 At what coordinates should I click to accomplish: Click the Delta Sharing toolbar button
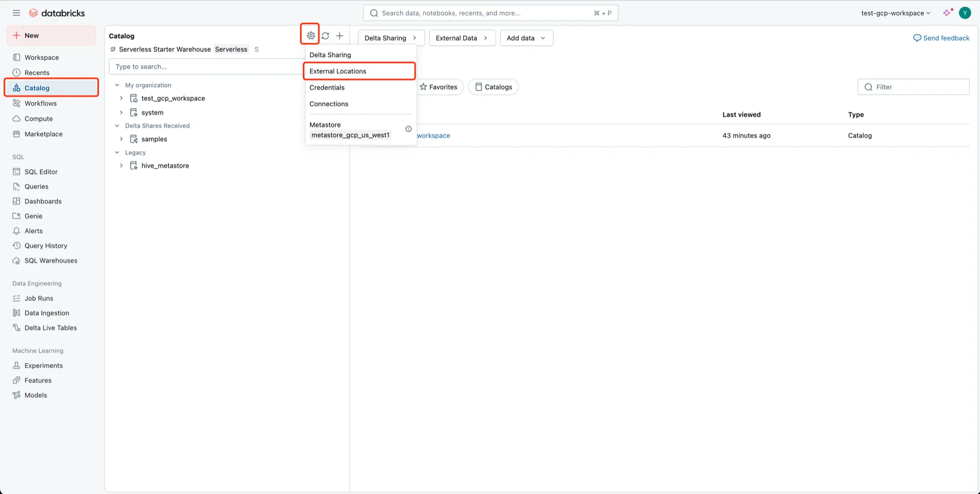point(391,38)
